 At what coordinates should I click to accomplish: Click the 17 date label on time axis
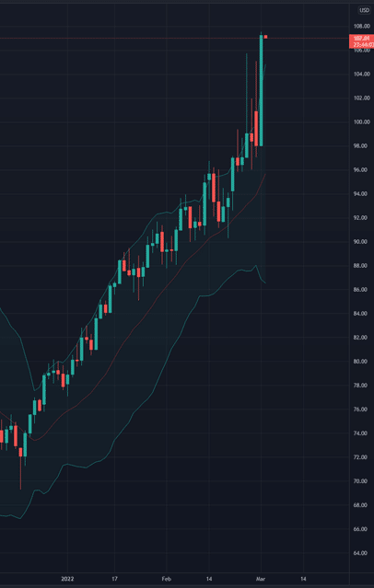pos(115,578)
